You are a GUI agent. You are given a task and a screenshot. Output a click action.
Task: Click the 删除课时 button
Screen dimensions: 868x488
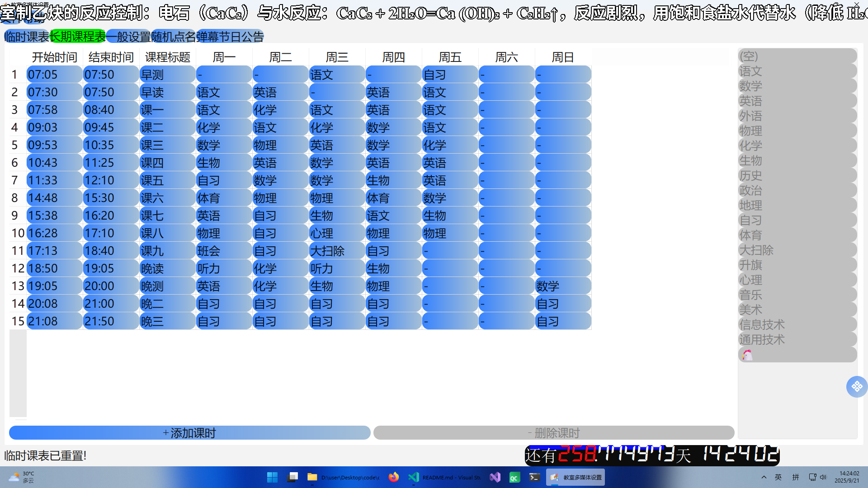(553, 433)
